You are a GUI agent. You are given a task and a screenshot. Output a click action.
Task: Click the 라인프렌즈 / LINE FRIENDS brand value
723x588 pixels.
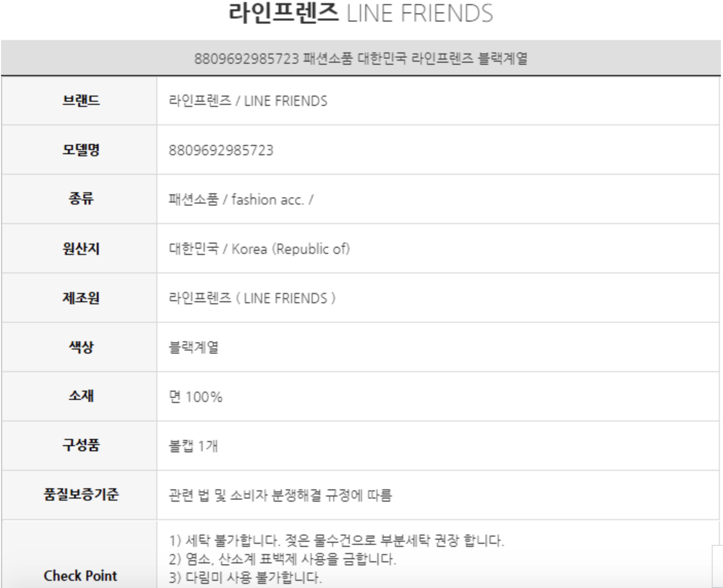248,101
